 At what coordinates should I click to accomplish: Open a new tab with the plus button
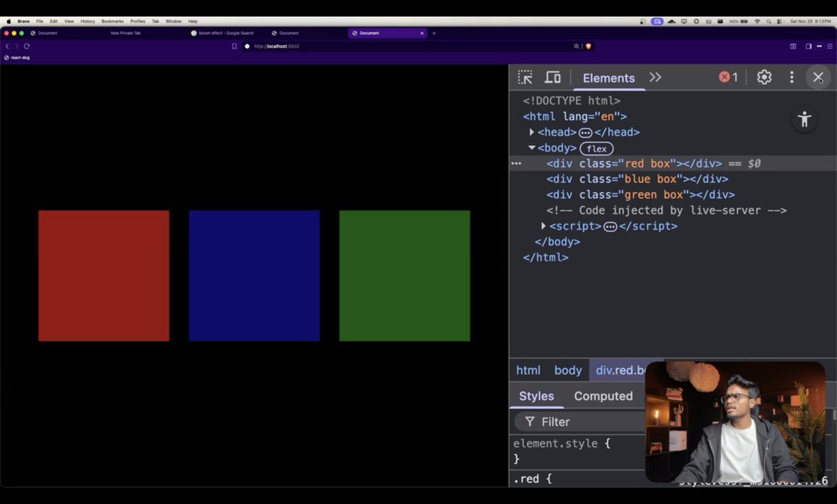434,33
